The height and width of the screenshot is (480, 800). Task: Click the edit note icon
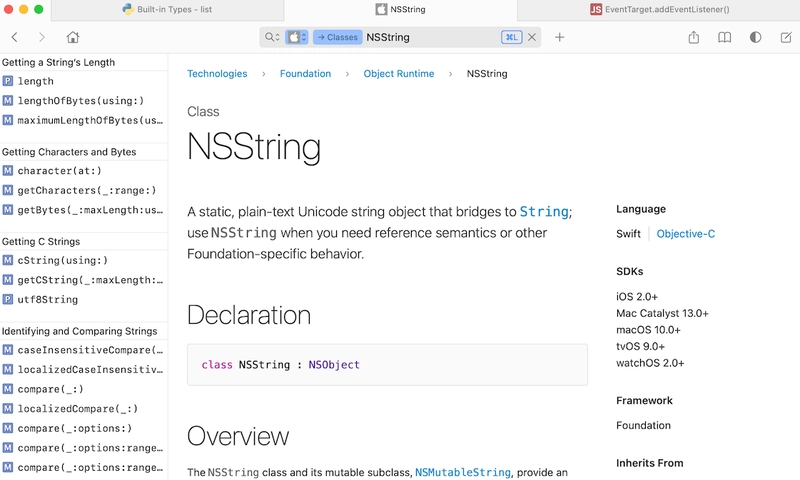tap(786, 37)
